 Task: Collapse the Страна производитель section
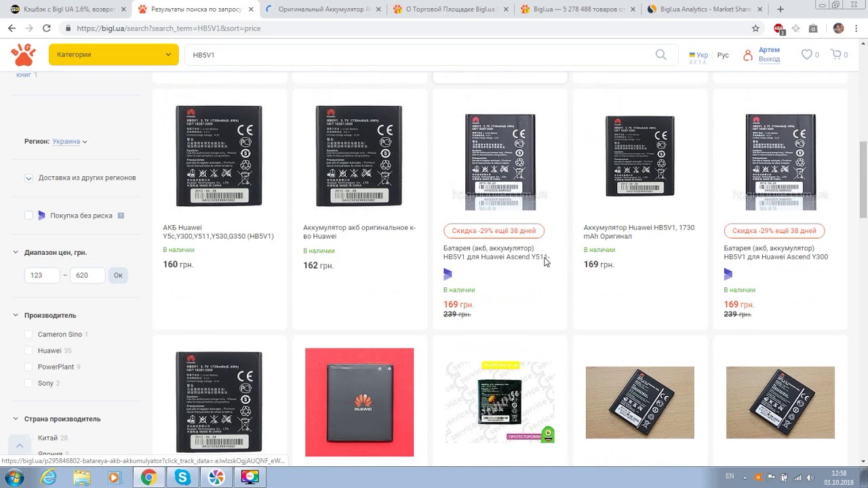pos(16,419)
